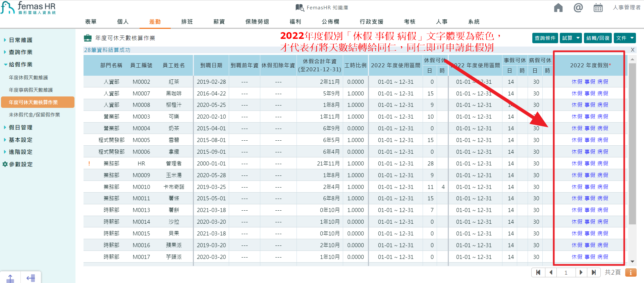644x283 pixels.
Task: Click the upload arrow icon at bottom left
Action: pyautogui.click(x=10, y=278)
